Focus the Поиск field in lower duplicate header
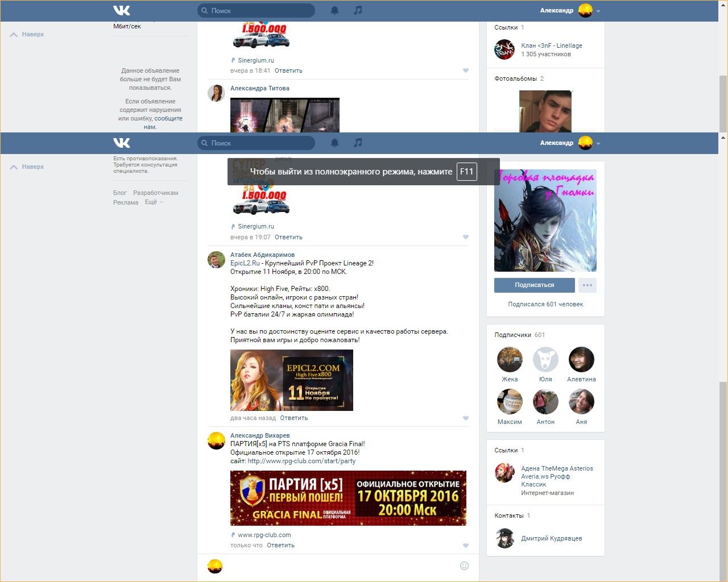This screenshot has height=582, width=728. pyautogui.click(x=256, y=143)
